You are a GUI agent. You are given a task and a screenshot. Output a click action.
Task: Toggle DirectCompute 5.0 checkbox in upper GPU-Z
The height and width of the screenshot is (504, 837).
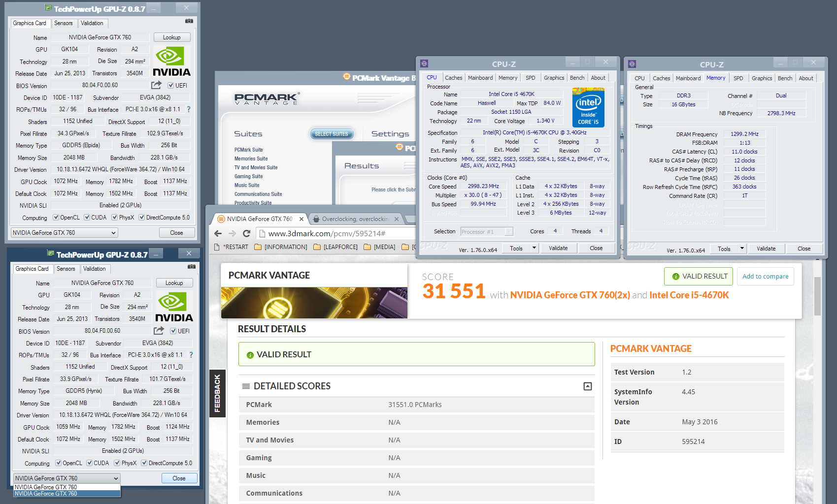(142, 218)
